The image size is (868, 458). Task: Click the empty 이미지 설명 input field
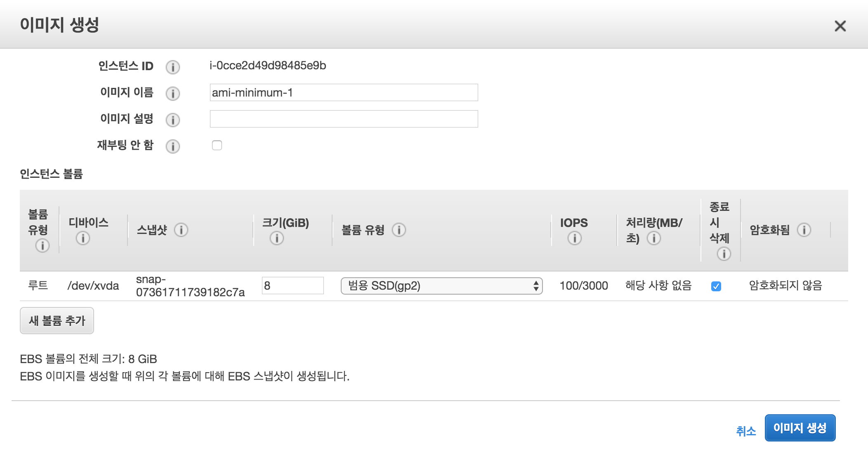[x=344, y=119]
